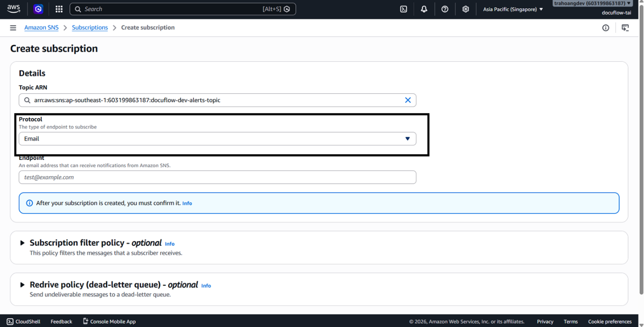Viewport: 644px width, 327px height.
Task: Click the CloudShell icon in the footer
Action: pyautogui.click(x=10, y=321)
